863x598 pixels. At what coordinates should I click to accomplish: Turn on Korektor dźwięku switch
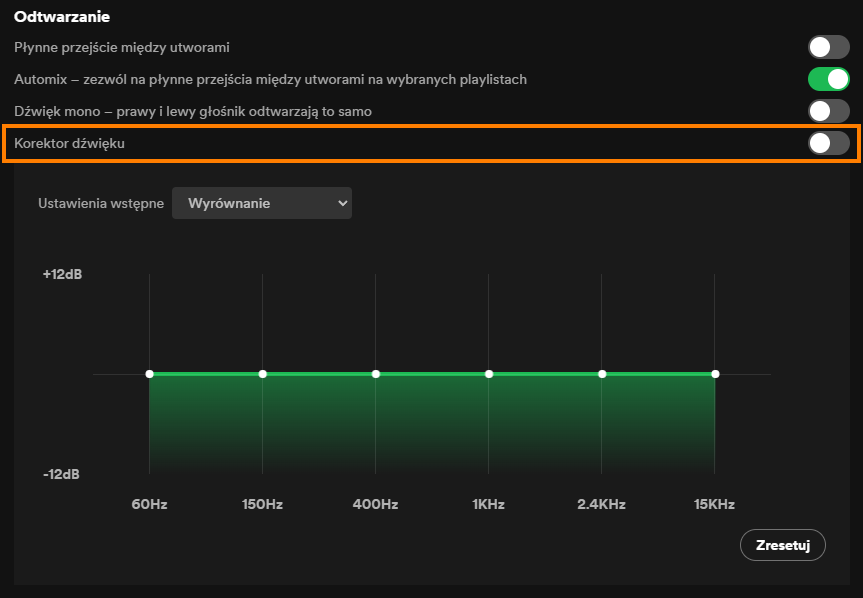click(828, 143)
